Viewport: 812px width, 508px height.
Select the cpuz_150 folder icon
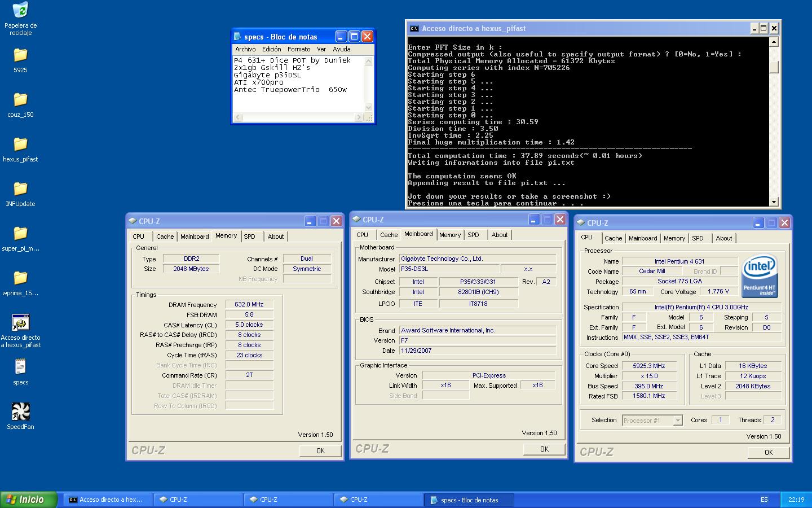click(x=20, y=99)
